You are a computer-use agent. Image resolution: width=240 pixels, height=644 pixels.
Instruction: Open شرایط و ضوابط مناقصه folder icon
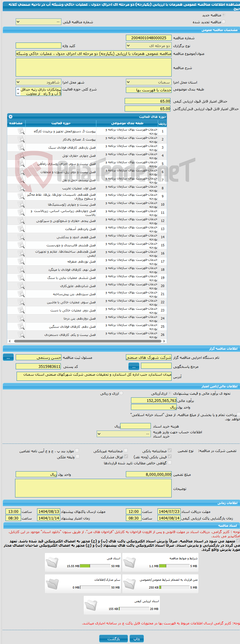pos(129,563)
